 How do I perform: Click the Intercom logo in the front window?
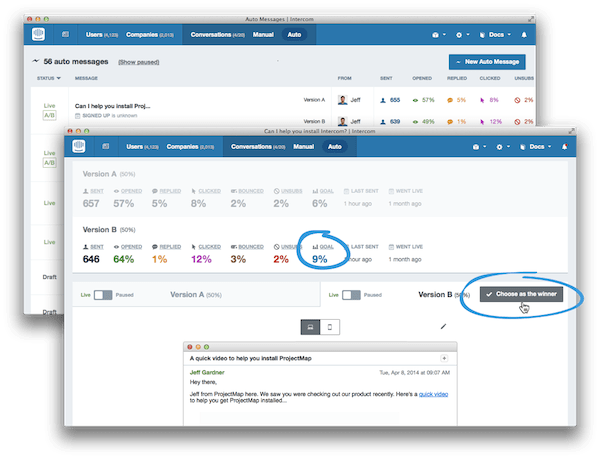pyautogui.click(x=79, y=147)
